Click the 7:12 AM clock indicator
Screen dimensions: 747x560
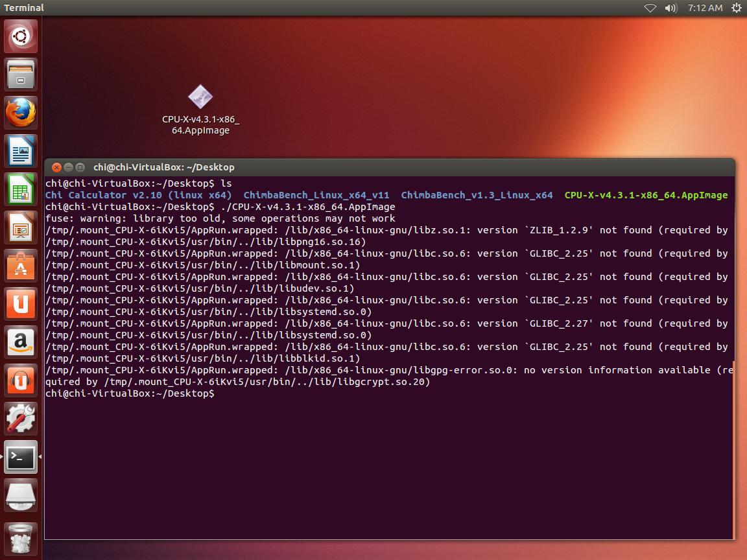pos(705,8)
